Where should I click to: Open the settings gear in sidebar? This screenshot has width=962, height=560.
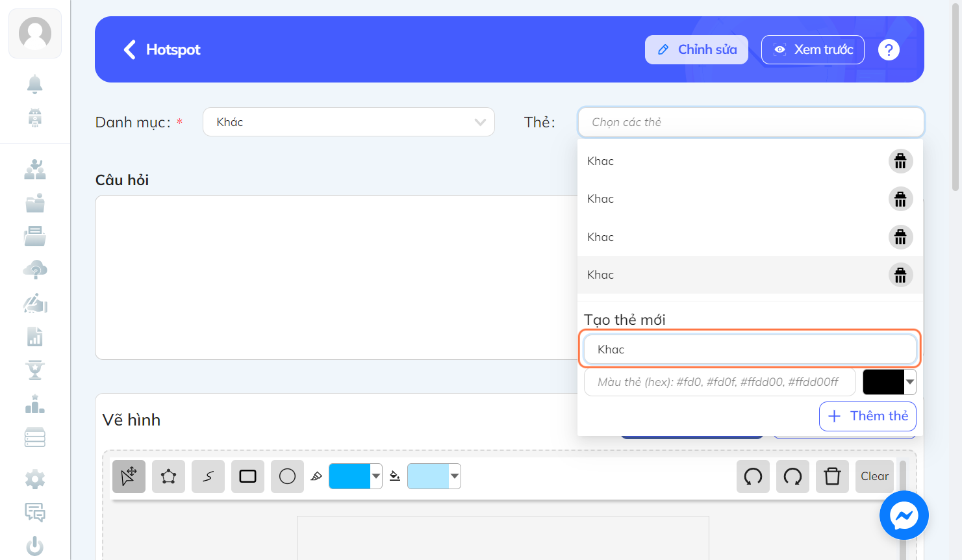pos(35,479)
